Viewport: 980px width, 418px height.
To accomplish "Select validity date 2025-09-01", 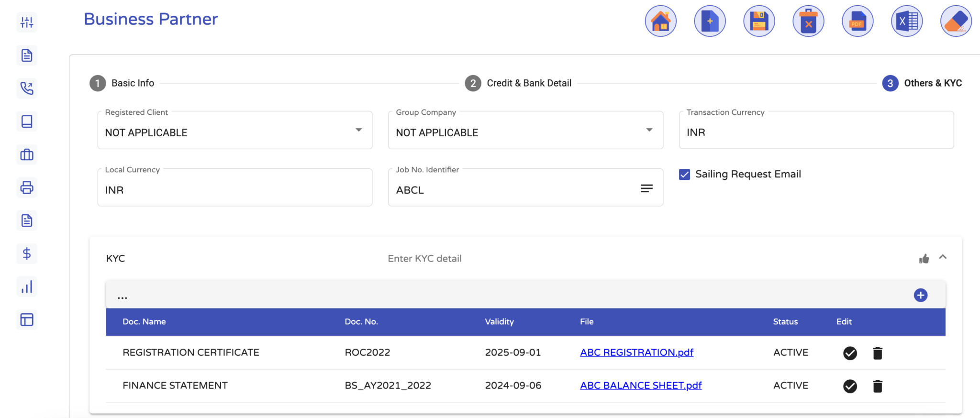I will 513,352.
